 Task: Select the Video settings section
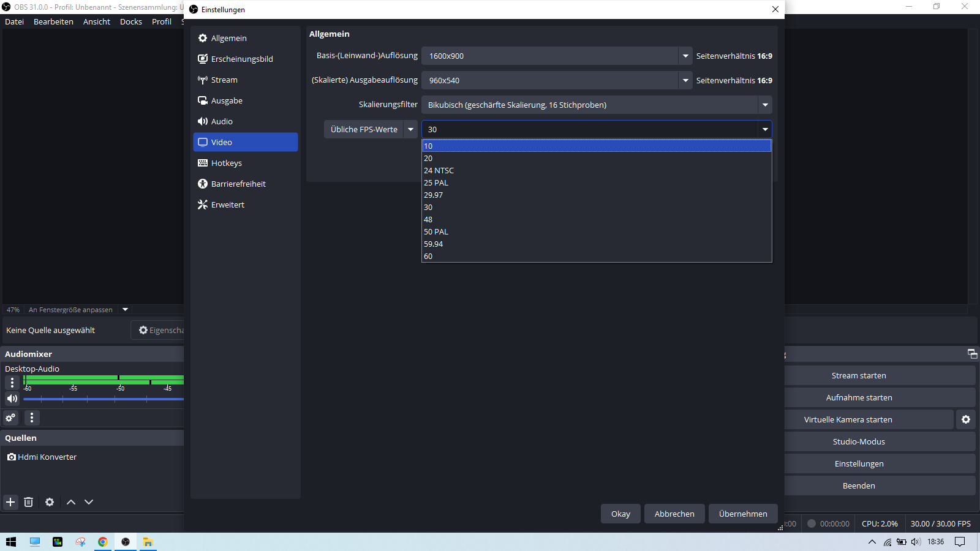pyautogui.click(x=246, y=142)
